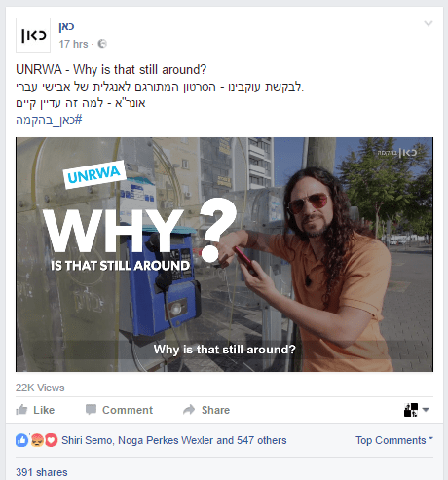The image size is (448, 480).
Task: Open the 391 shares list
Action: tap(42, 472)
